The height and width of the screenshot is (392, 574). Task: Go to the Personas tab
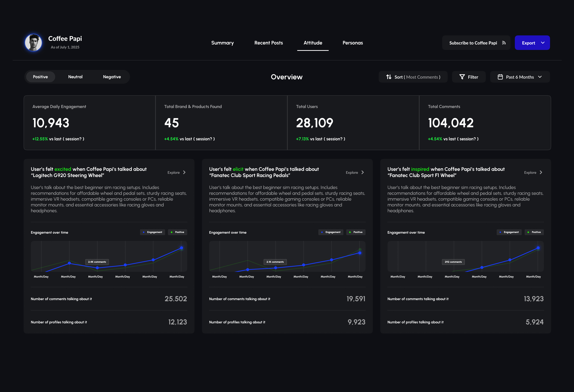(x=353, y=43)
